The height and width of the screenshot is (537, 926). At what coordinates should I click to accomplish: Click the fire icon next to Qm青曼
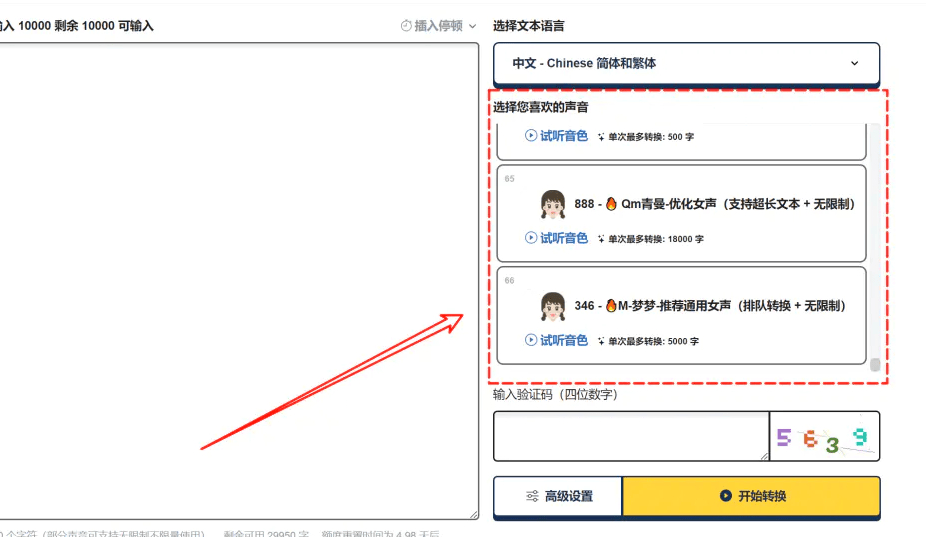coord(611,204)
